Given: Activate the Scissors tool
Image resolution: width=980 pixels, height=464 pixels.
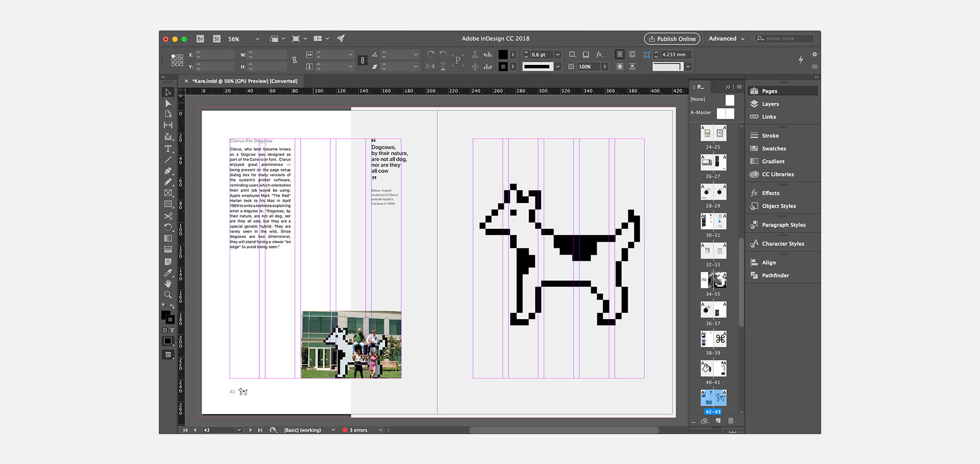Looking at the screenshot, I should tap(168, 216).
